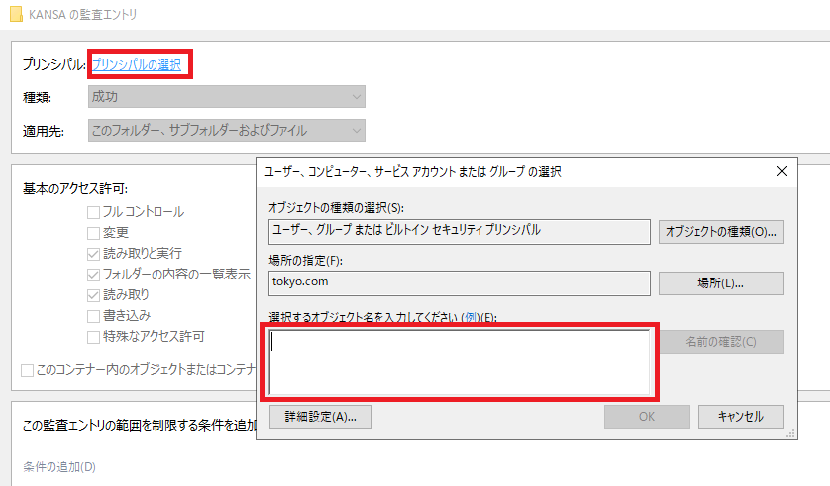Toggle フォルダーの内容の一覧表示 checkbox
Image resolution: width=830 pixels, height=486 pixels.
(93, 274)
